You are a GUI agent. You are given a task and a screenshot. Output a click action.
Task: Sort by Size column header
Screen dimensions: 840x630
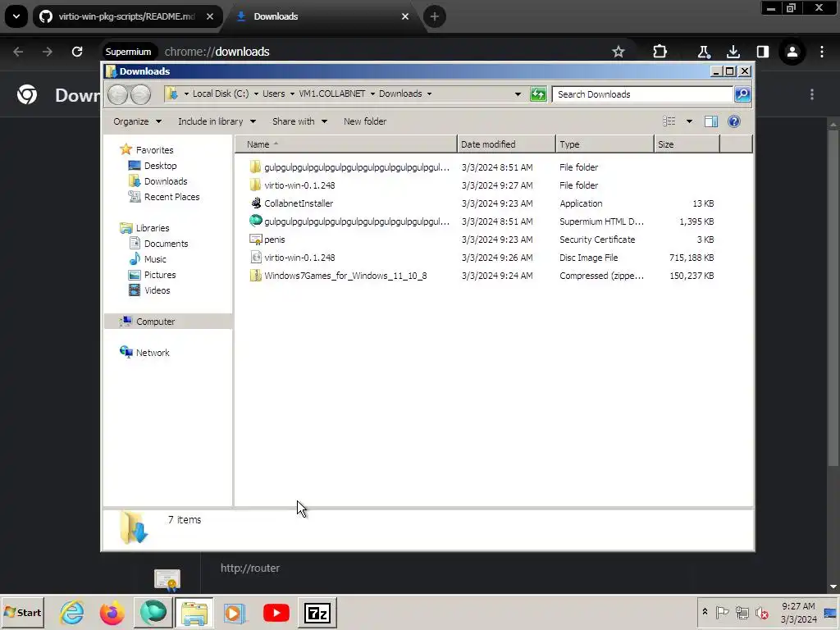687,144
